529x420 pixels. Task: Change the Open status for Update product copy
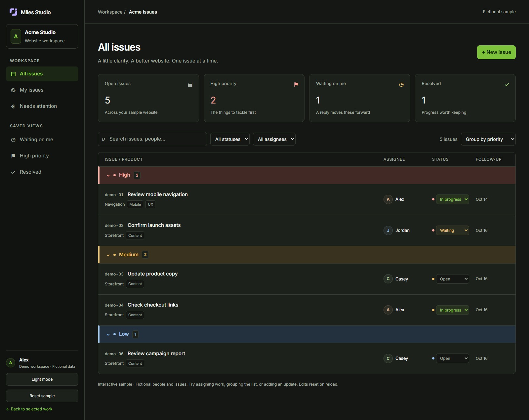pyautogui.click(x=452, y=279)
